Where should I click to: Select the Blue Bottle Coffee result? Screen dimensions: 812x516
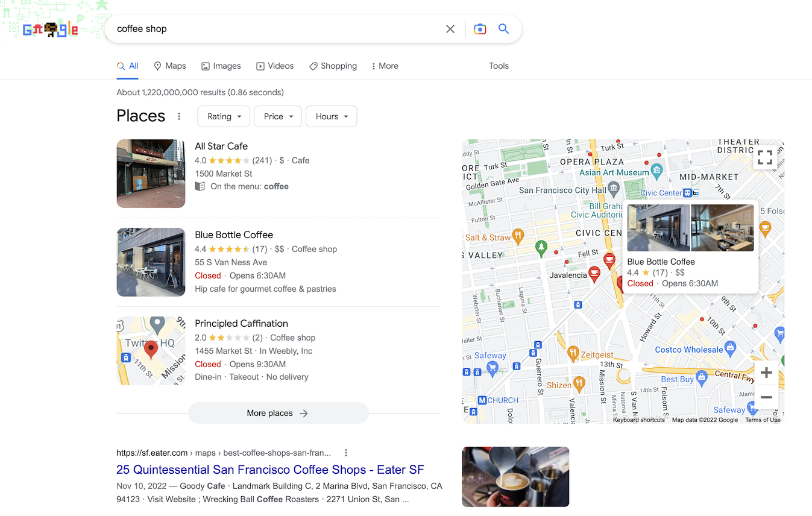pos(233,234)
